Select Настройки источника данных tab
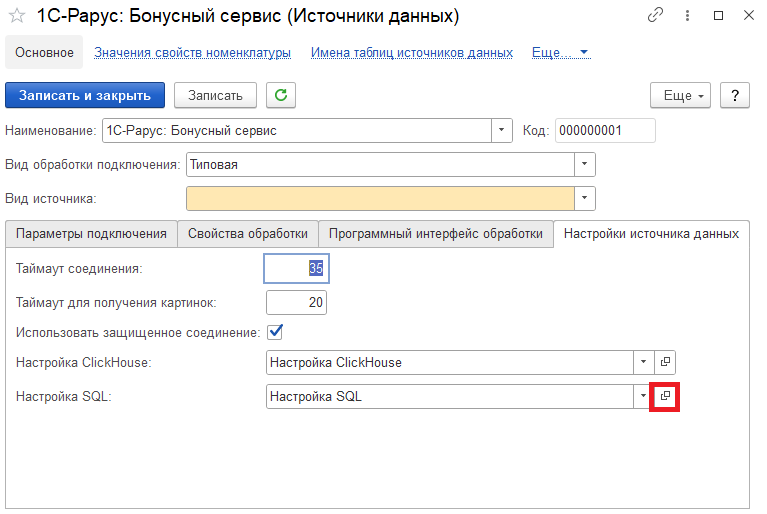Image resolution: width=767 pixels, height=514 pixels. [x=651, y=234]
